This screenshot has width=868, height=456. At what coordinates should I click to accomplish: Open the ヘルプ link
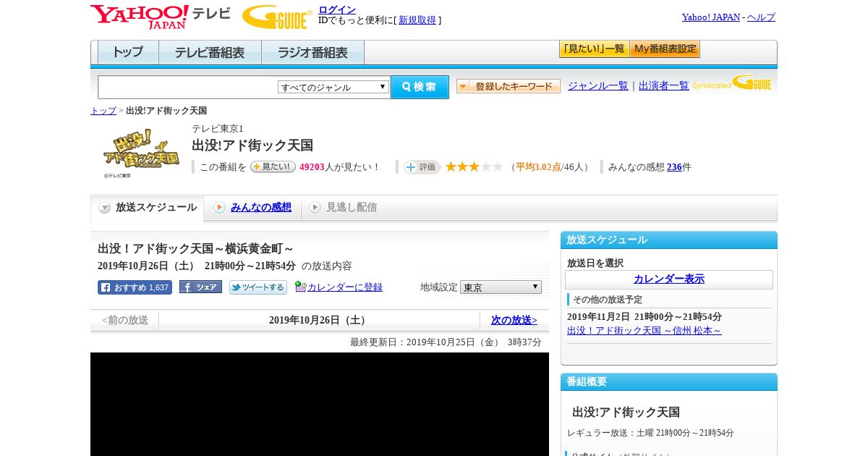[x=761, y=17]
